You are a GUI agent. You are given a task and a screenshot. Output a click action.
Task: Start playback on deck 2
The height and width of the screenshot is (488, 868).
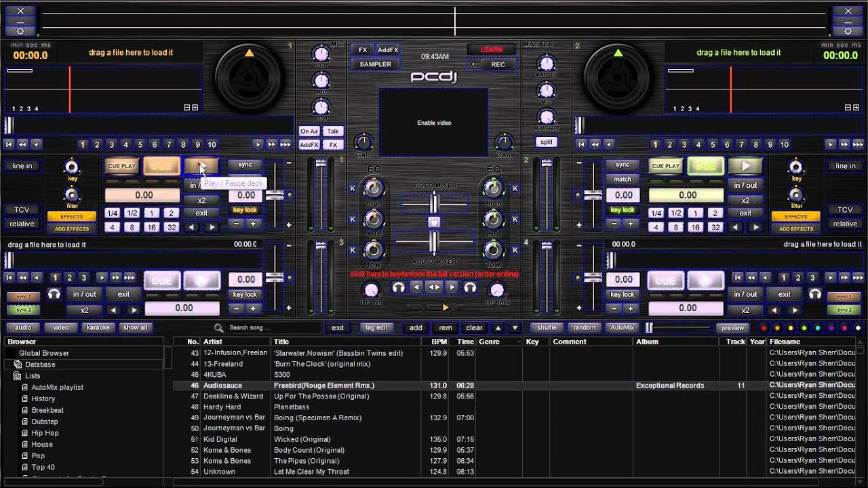[746, 165]
